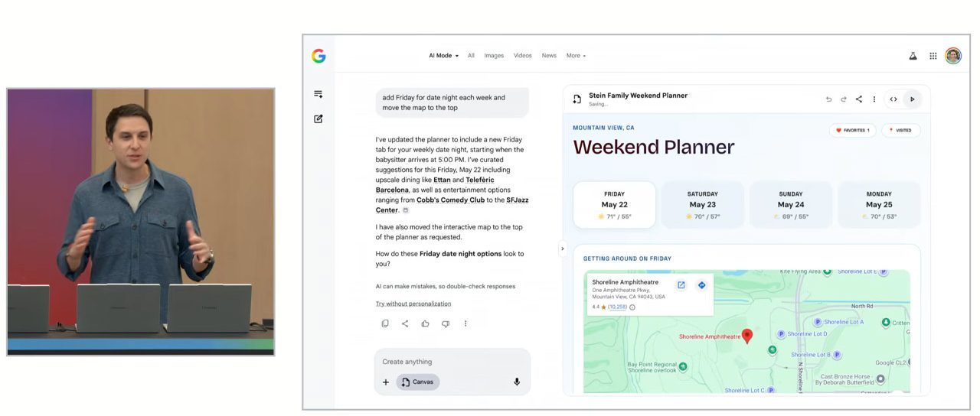980x416 pixels.
Task: Redo the planner change
Action: click(844, 99)
